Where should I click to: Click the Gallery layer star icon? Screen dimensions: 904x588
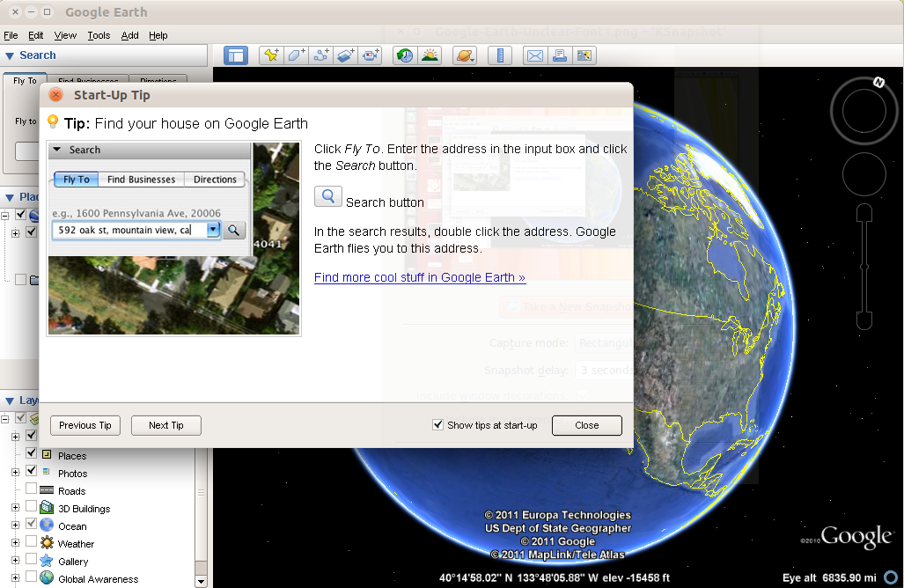pyautogui.click(x=47, y=561)
